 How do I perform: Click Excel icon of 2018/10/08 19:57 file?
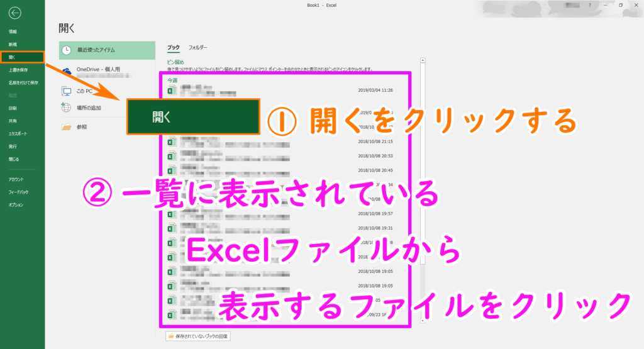pyautogui.click(x=172, y=214)
